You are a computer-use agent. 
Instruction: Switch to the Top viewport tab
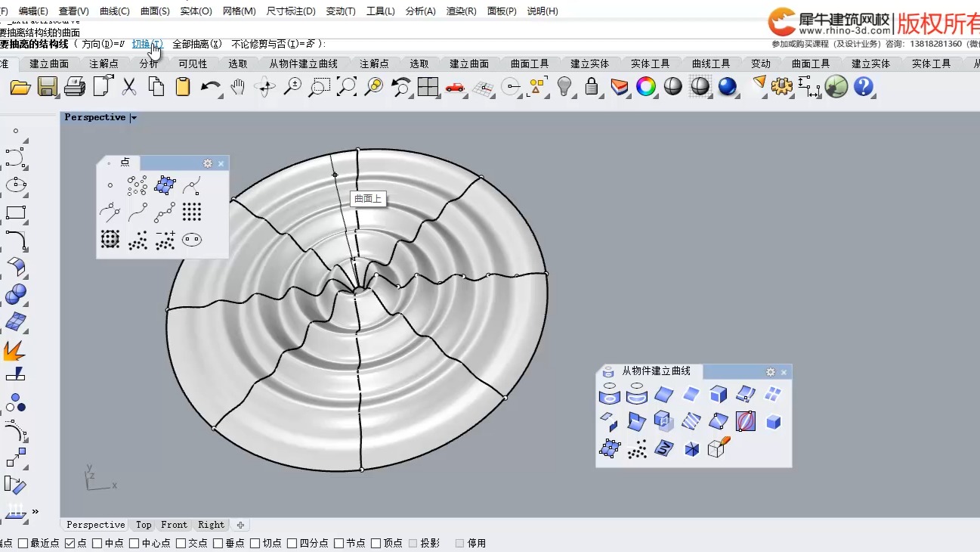pyautogui.click(x=143, y=524)
